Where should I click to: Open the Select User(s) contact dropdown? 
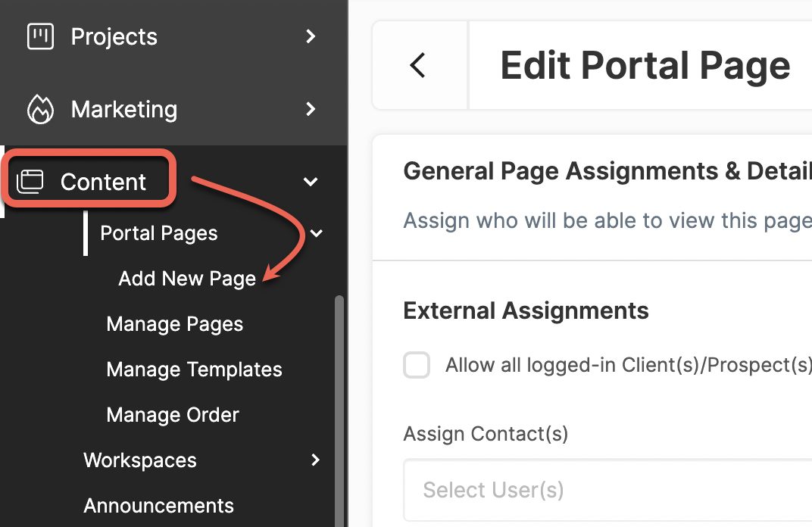click(607, 490)
